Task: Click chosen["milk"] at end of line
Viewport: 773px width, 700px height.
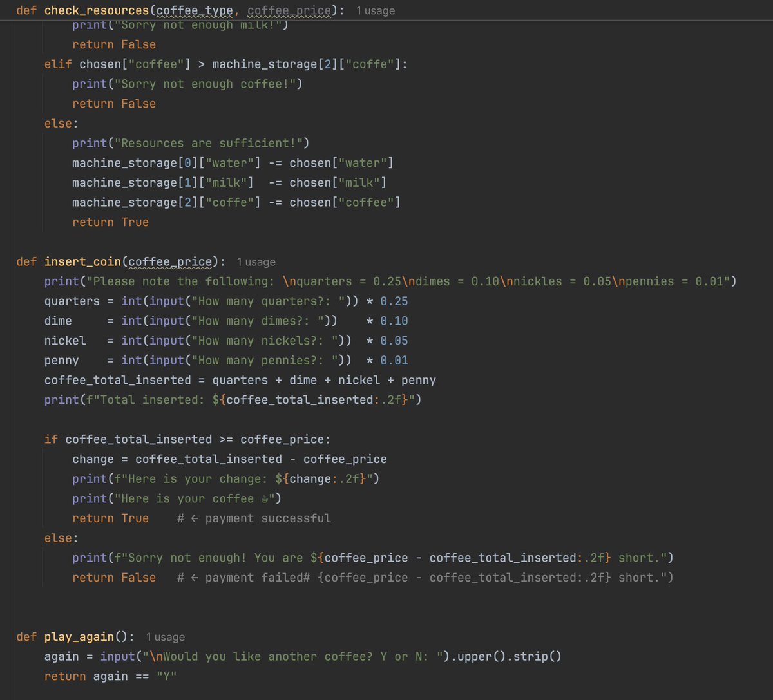Action: [338, 183]
